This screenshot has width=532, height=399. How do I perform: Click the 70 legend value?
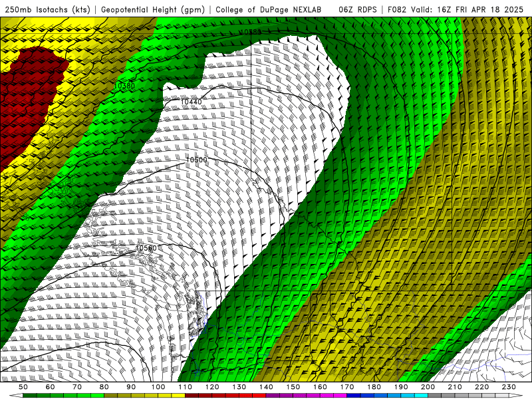[77, 387]
